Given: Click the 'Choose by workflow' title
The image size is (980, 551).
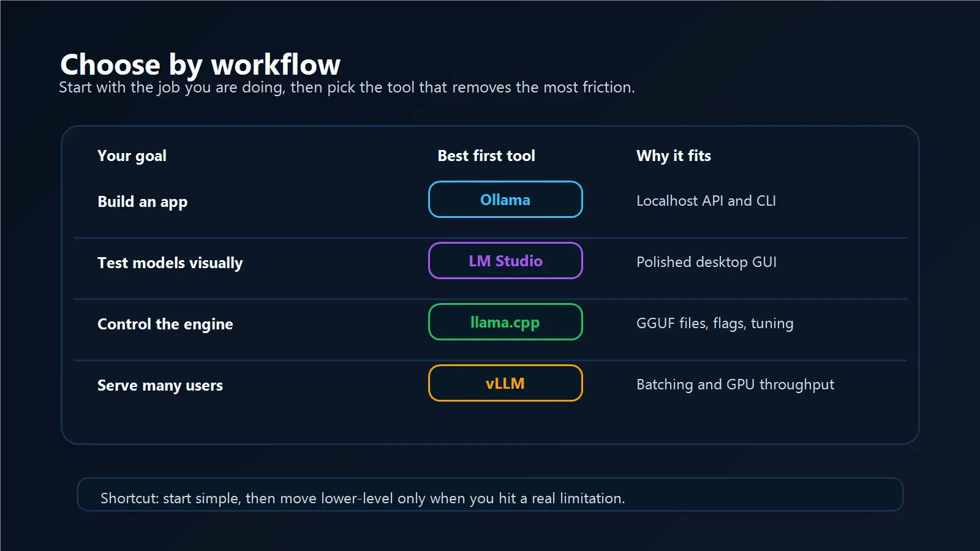Looking at the screenshot, I should pos(200,64).
